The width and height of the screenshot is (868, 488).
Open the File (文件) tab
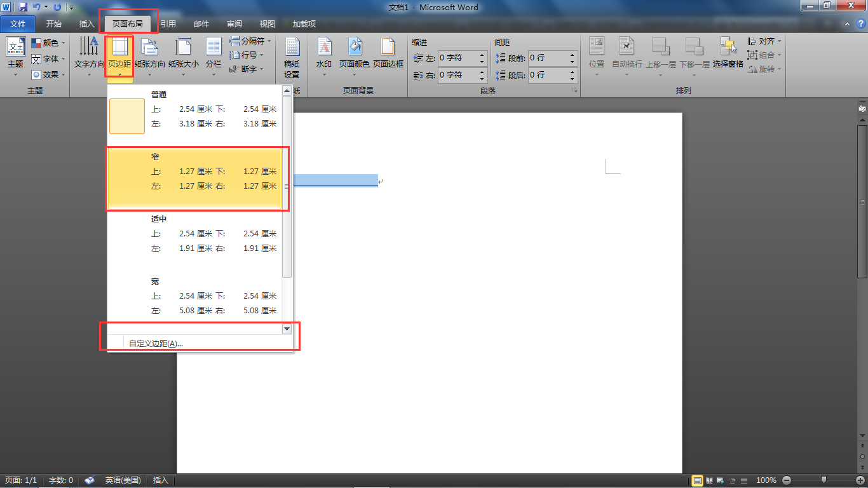[18, 24]
